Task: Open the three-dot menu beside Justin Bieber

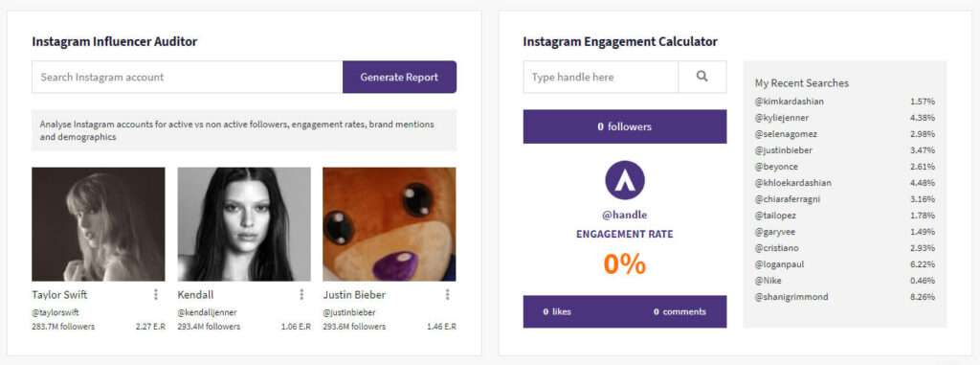Action: [x=447, y=294]
